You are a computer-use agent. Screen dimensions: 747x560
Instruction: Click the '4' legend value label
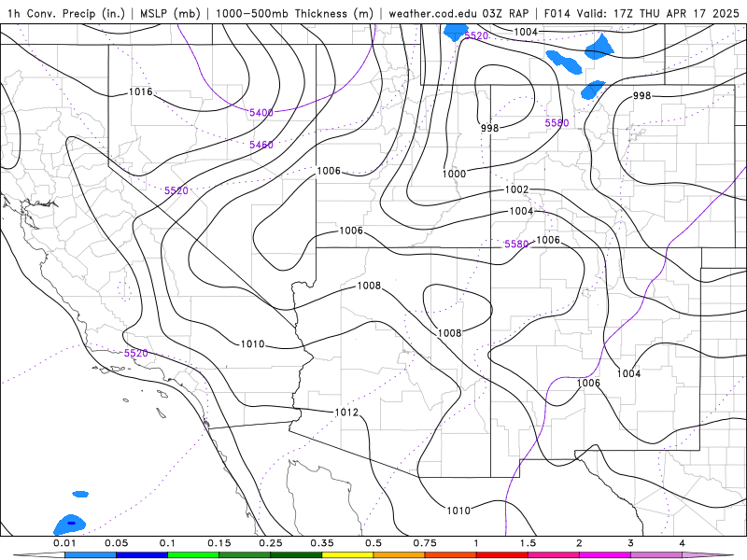pyautogui.click(x=682, y=543)
